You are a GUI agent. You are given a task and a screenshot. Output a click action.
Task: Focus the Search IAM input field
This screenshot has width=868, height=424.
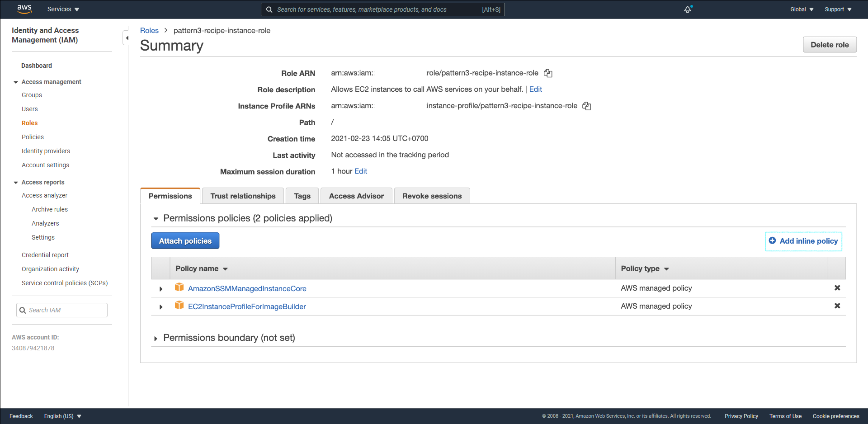[62, 310]
